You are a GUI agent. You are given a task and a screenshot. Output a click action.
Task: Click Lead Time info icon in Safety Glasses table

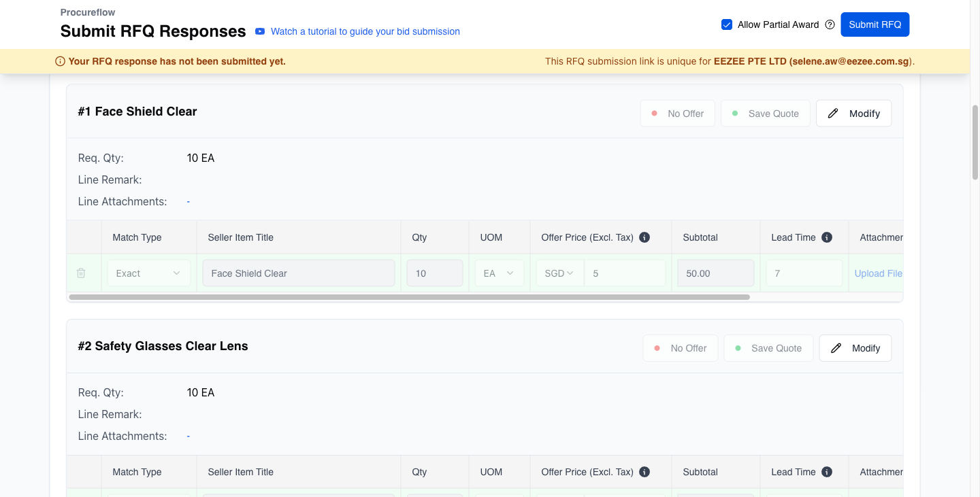click(827, 472)
